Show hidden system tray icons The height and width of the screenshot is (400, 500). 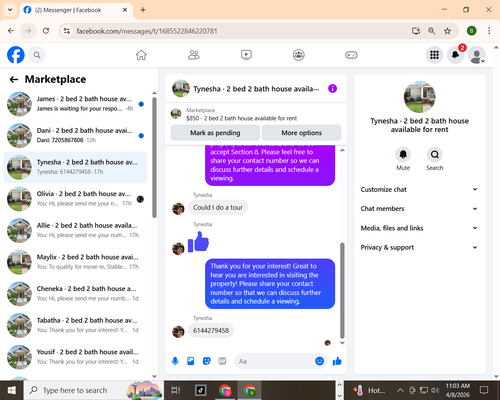[400, 390]
